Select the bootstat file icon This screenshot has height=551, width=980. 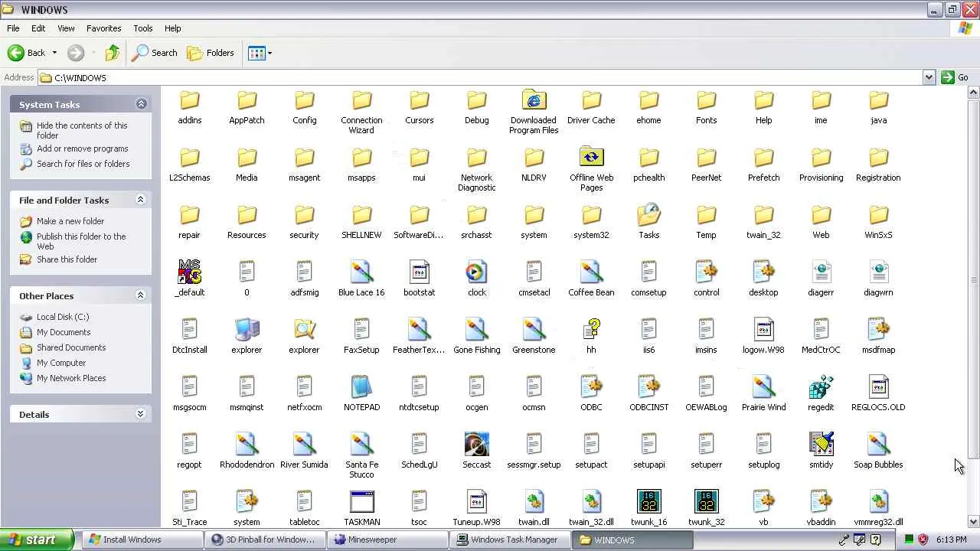[x=419, y=272]
